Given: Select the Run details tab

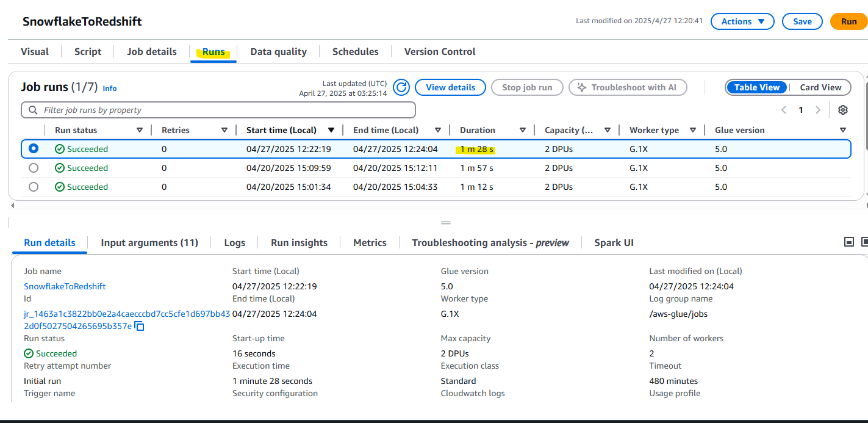Looking at the screenshot, I should (50, 242).
